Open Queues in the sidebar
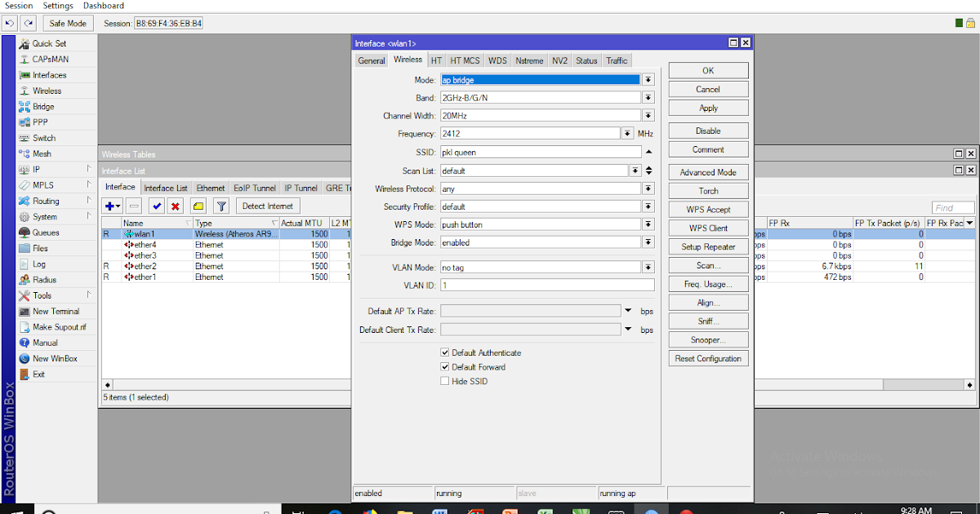 [46, 233]
